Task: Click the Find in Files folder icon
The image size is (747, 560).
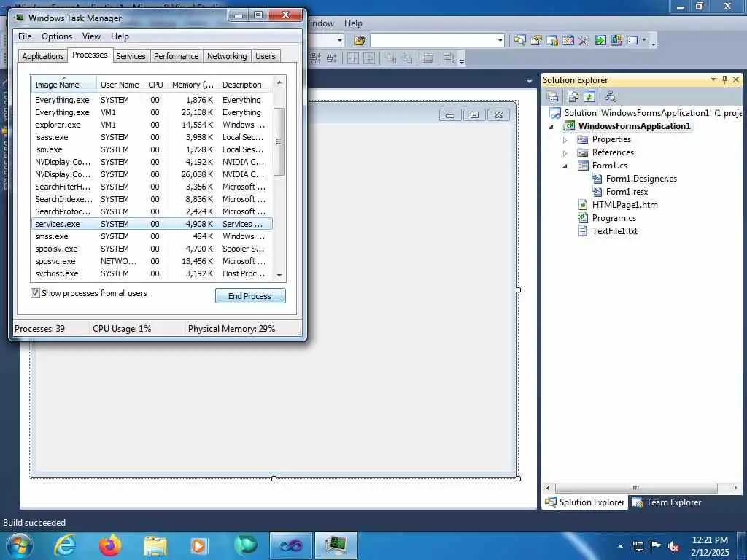Action: coord(359,41)
